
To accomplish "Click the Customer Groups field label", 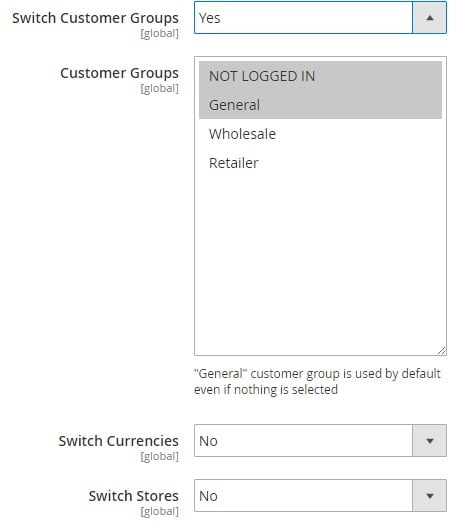I will (x=119, y=73).
